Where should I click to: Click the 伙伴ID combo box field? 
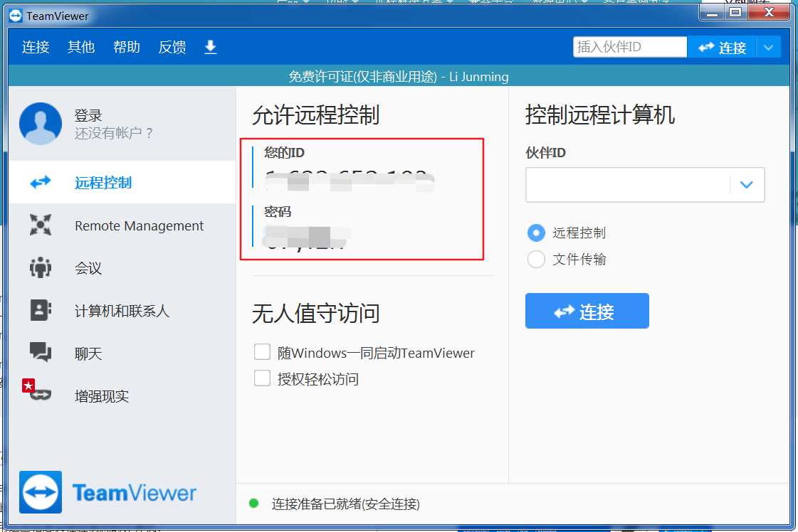pos(645,185)
